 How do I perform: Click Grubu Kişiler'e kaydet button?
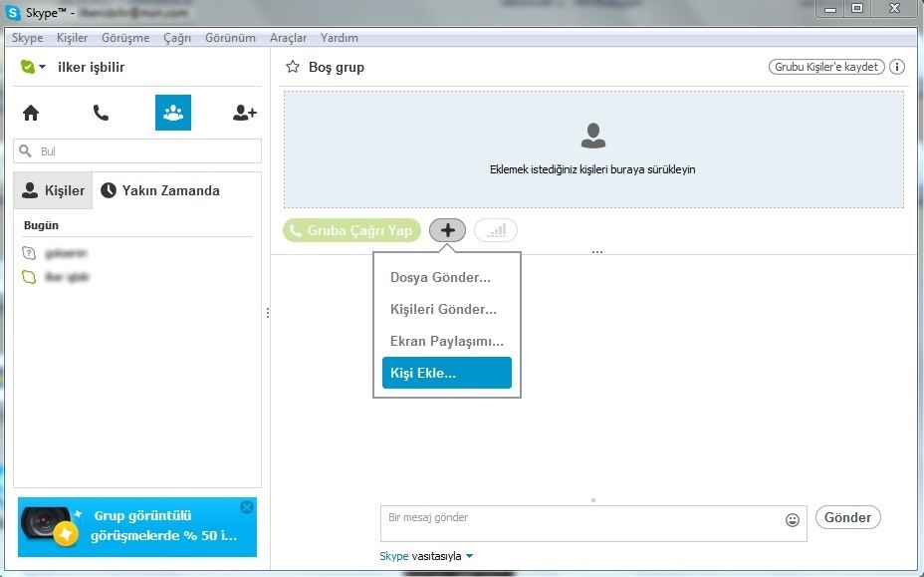click(826, 67)
